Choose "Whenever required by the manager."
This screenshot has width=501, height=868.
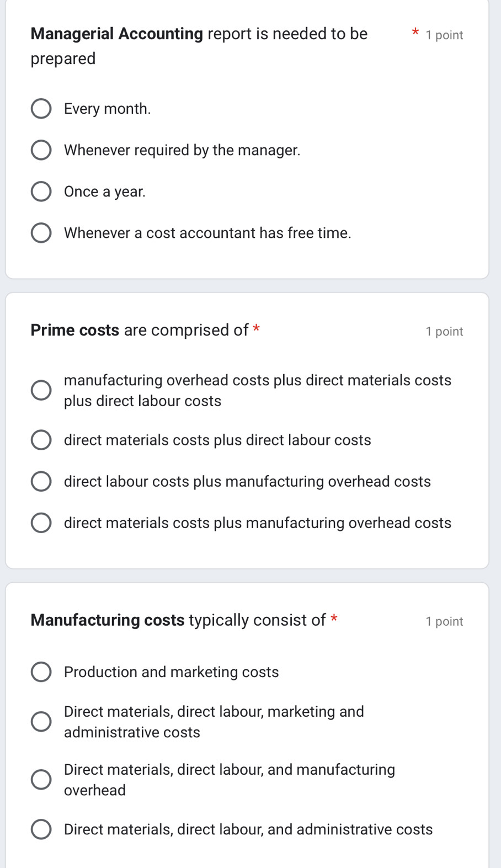(x=41, y=150)
